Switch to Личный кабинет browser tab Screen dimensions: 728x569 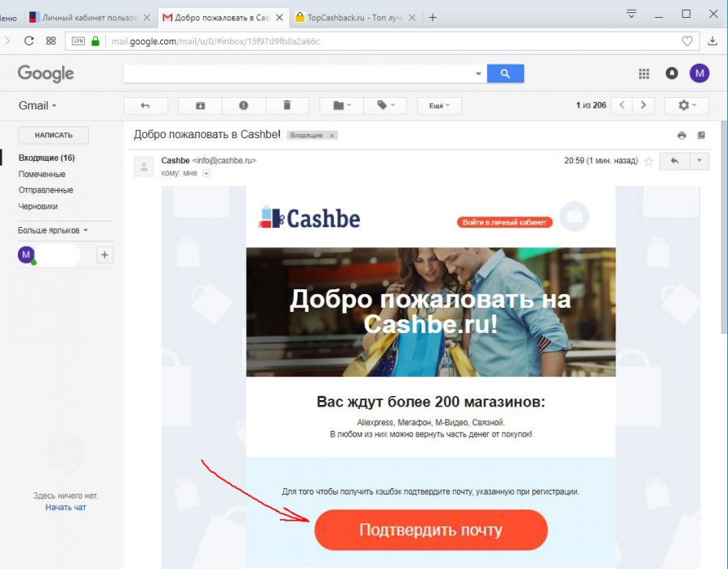click(83, 18)
